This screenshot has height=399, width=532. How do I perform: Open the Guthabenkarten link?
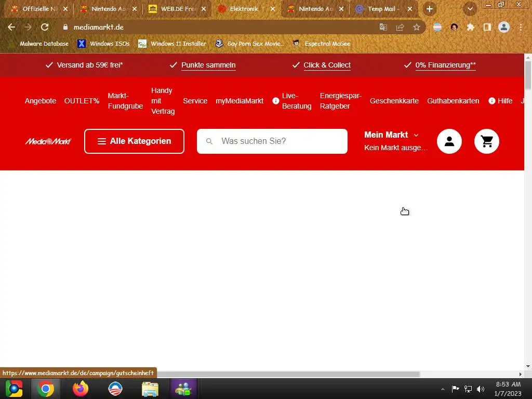453,101
